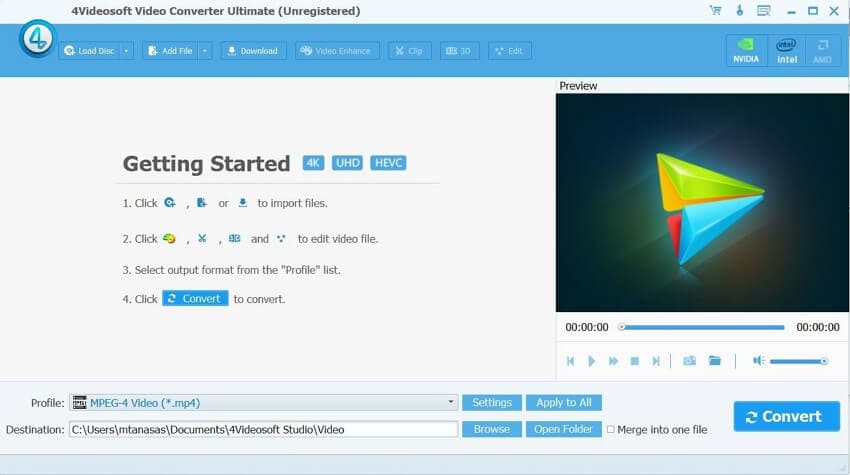The width and height of the screenshot is (850, 475).
Task: Open the Profile format dropdown
Action: (x=263, y=402)
